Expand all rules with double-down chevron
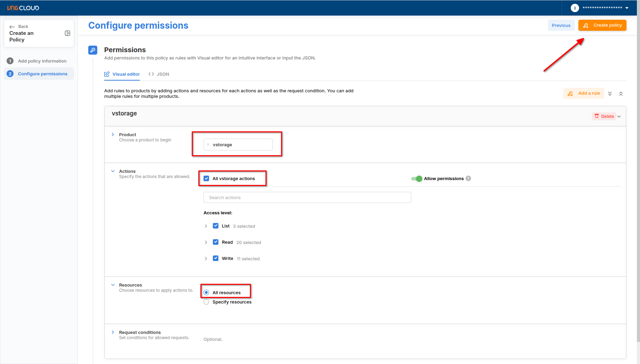 (610, 94)
